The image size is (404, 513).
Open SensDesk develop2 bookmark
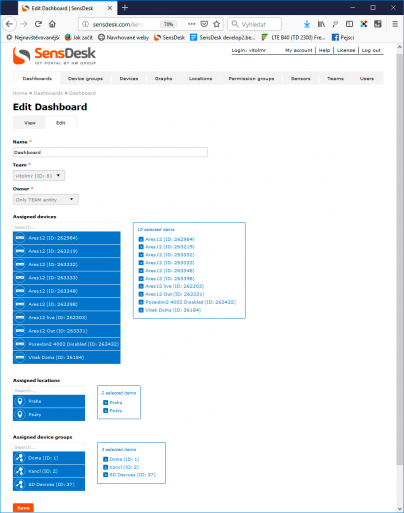[x=222, y=37]
